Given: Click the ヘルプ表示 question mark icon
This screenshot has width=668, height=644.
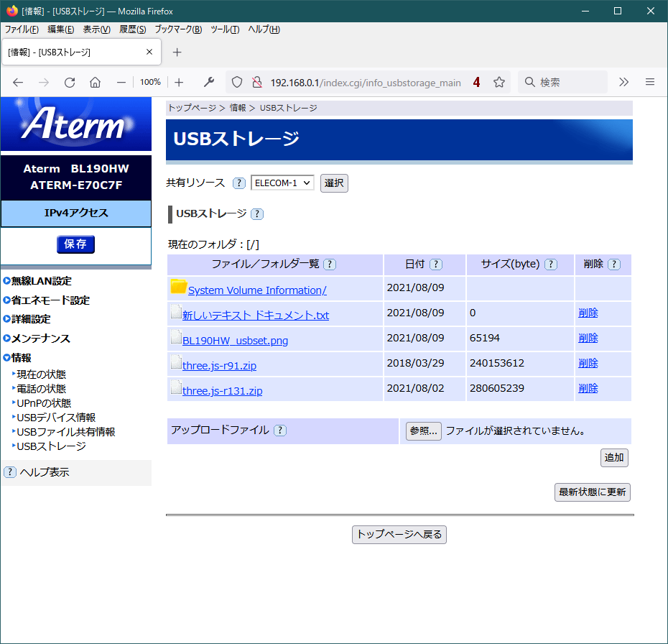Looking at the screenshot, I should [10, 472].
